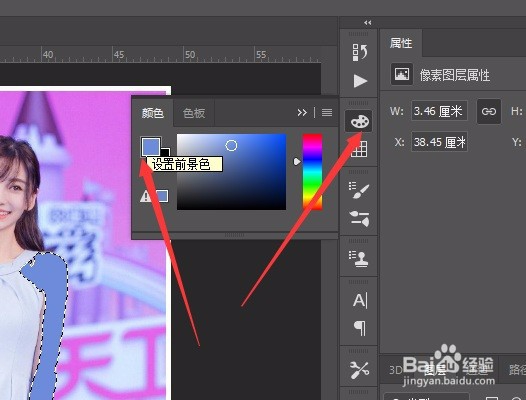
Task: Click inside the color picker field
Action: [x=231, y=172]
